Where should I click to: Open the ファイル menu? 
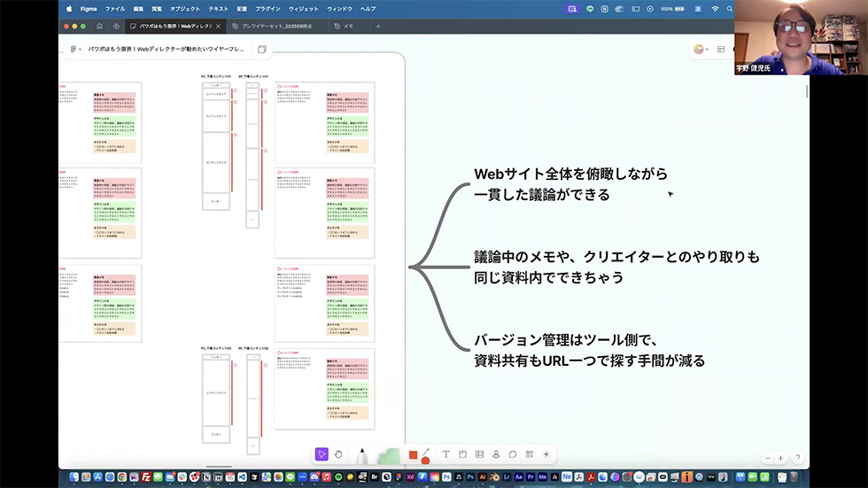coord(115,9)
